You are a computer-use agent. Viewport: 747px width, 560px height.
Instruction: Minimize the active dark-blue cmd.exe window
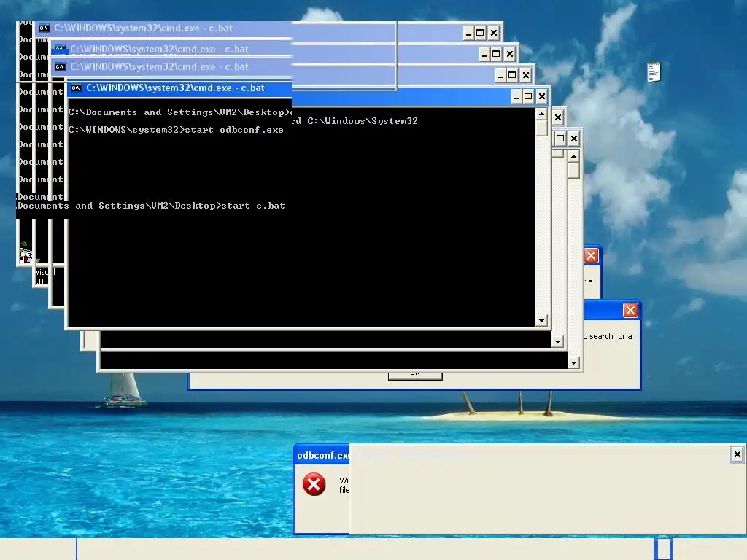516,97
